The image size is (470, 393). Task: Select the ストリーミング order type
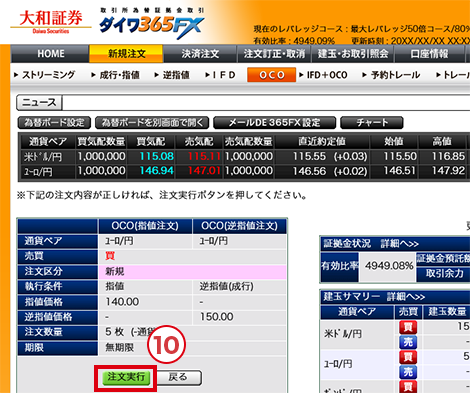pyautogui.click(x=45, y=75)
